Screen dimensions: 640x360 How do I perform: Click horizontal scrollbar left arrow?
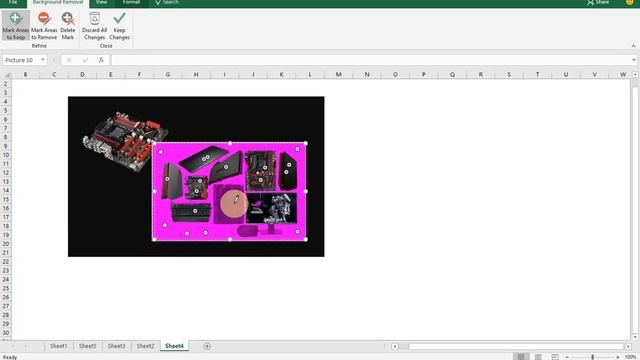click(x=395, y=346)
